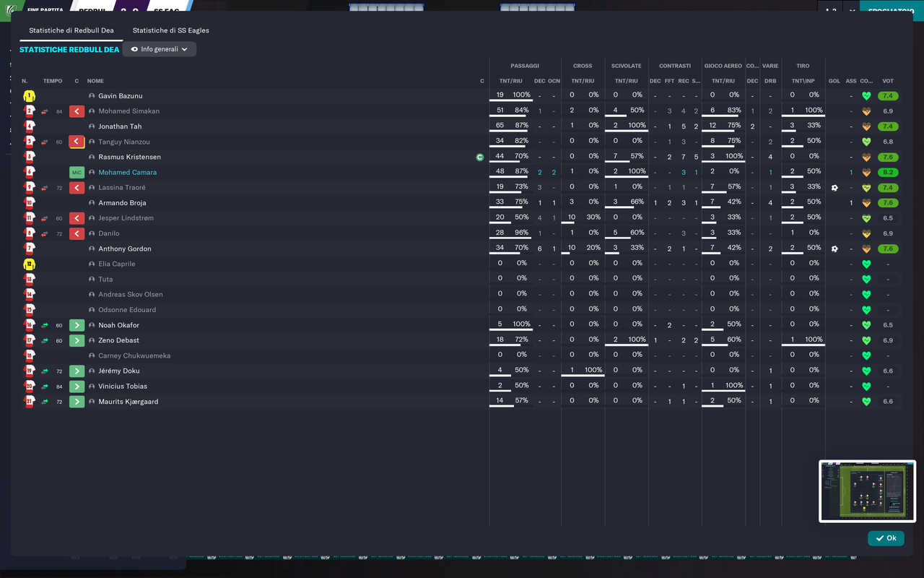Click Andreas Skov Olsen's name in the list
The image size is (924, 578).
(131, 295)
